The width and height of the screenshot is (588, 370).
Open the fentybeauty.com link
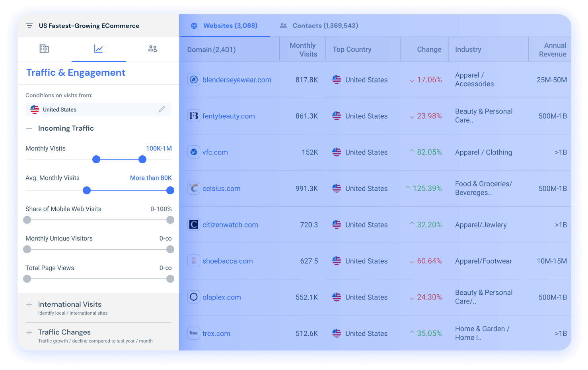coord(229,116)
